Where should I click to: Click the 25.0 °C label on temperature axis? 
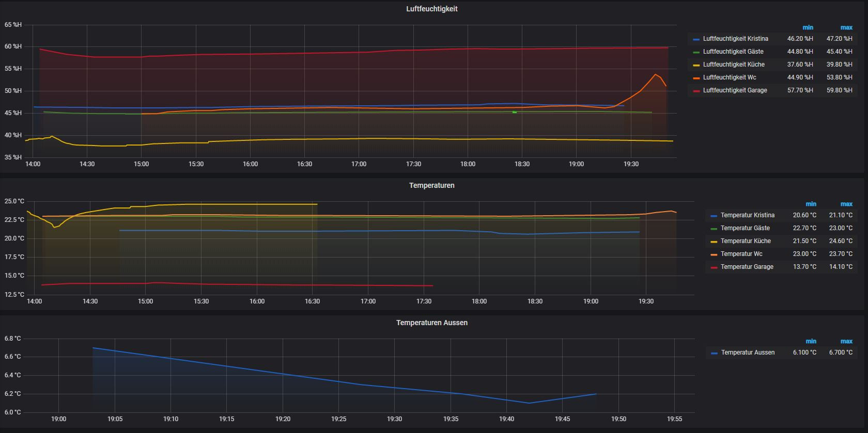click(14, 201)
